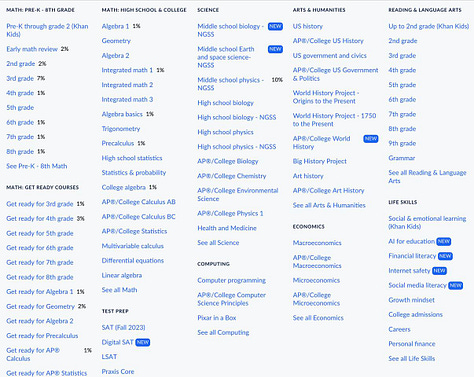
Task: Go to Health and Medicine
Action: (x=227, y=228)
